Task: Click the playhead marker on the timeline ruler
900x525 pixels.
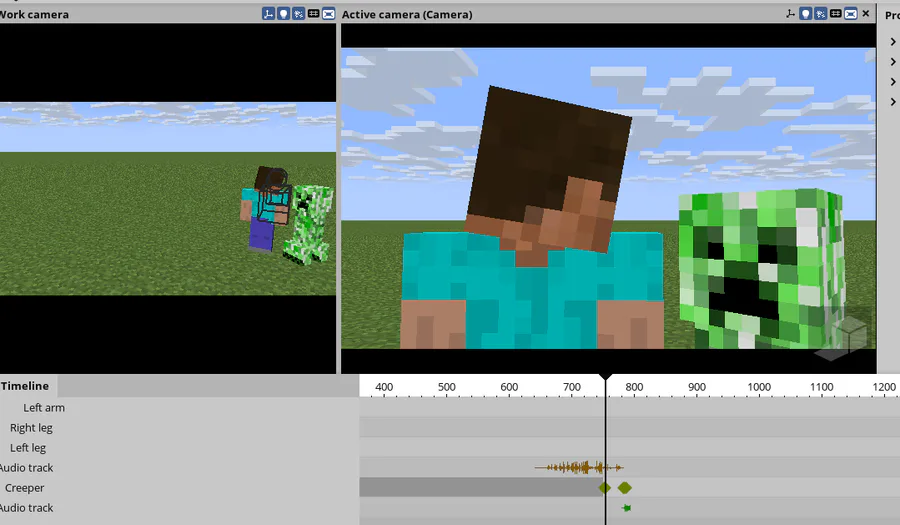Action: point(605,377)
